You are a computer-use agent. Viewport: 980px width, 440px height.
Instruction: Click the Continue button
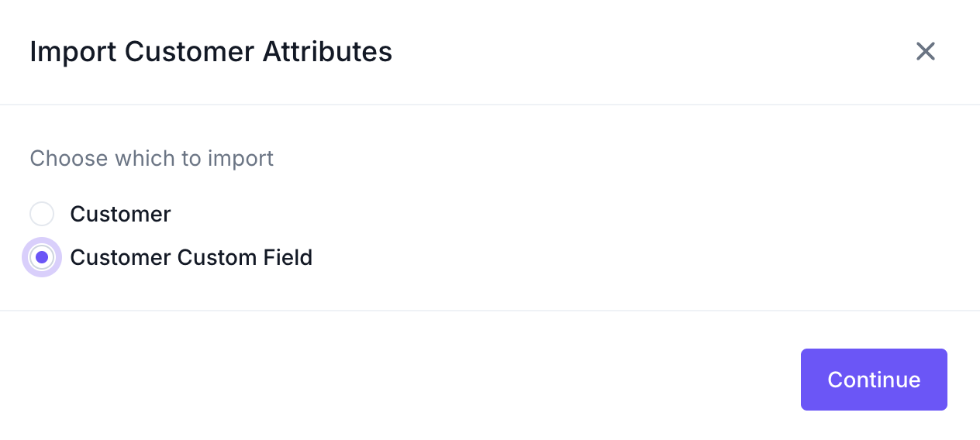click(874, 380)
